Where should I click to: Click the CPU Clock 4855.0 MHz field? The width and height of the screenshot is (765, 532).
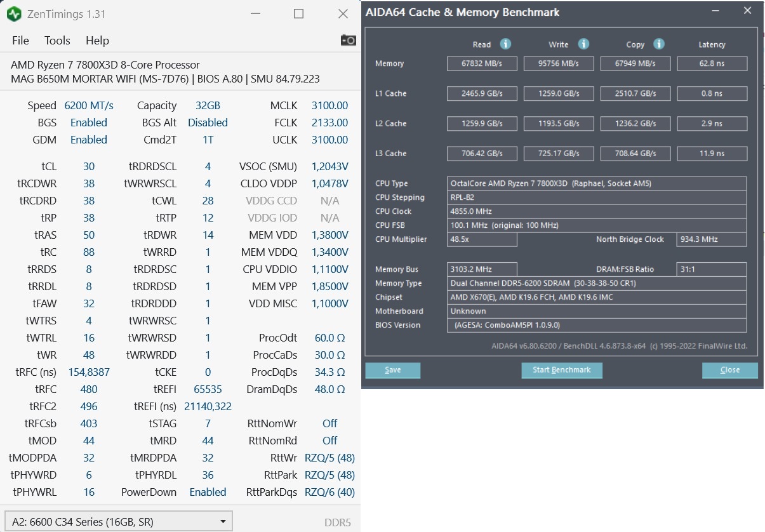point(597,211)
